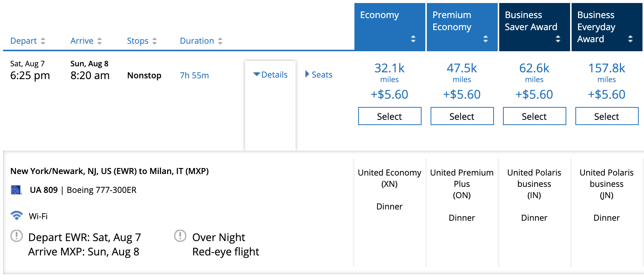The image size is (644, 275).
Task: Collapse the flight Details section
Action: [x=270, y=75]
